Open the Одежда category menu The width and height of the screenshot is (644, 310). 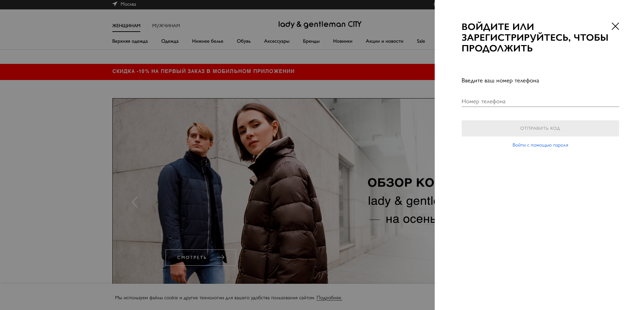tap(170, 41)
